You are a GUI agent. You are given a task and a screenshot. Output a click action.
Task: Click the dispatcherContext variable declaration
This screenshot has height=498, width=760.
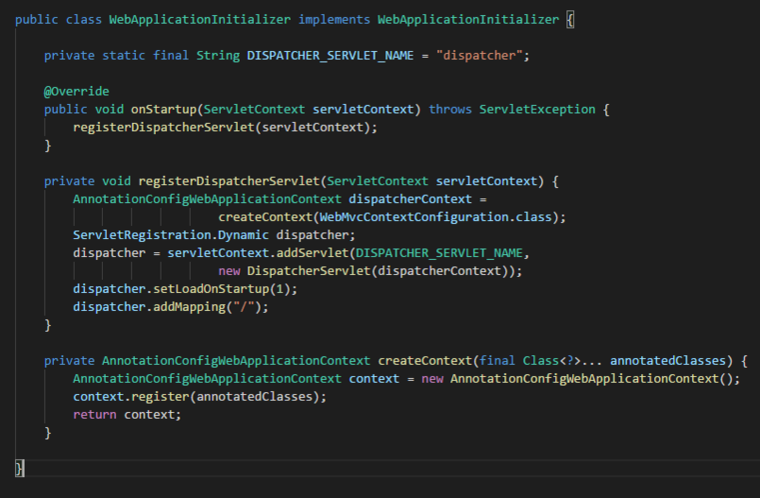pyautogui.click(x=410, y=199)
